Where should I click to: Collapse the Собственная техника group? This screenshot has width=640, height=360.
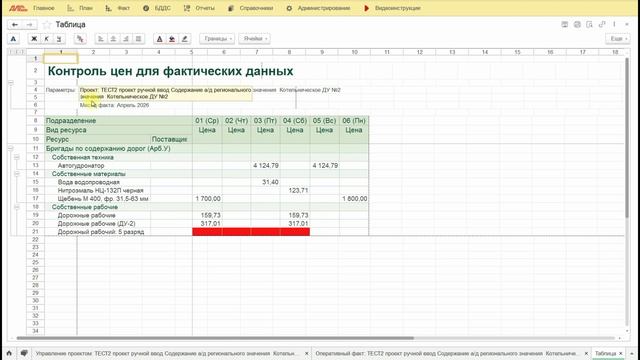click(17, 157)
